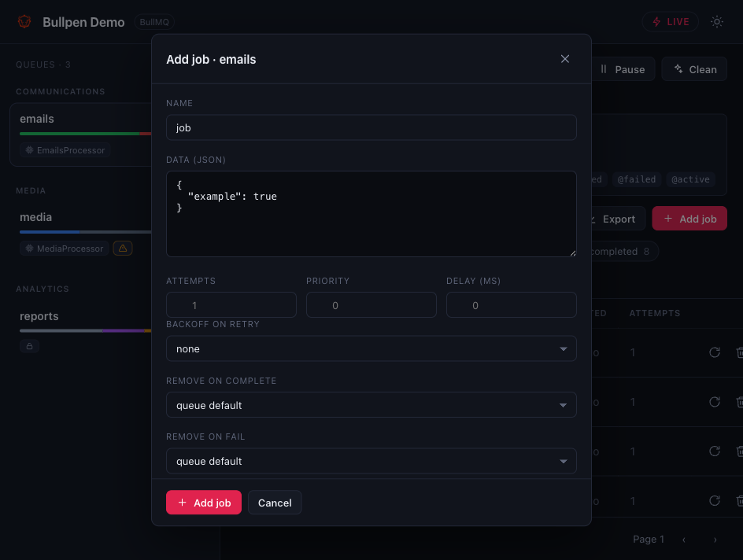
Task: Click the Bullpen bull logo icon
Action: tap(24, 22)
